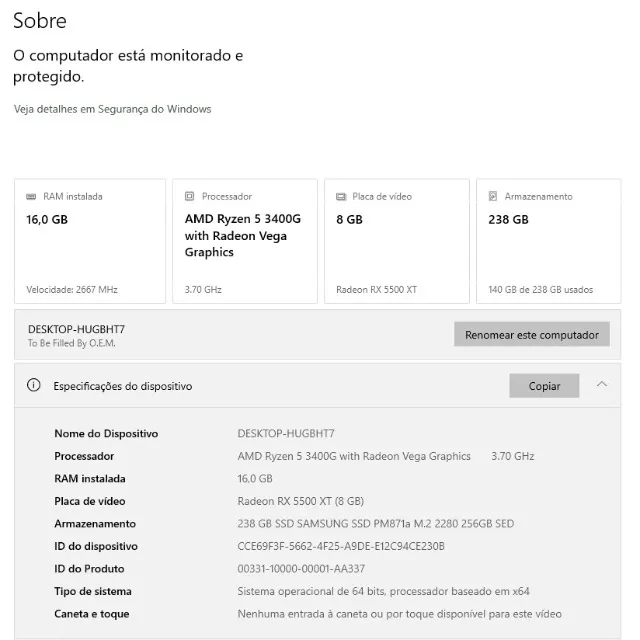Select the AMD Ryzen 5 3400G processor card

pyautogui.click(x=245, y=241)
